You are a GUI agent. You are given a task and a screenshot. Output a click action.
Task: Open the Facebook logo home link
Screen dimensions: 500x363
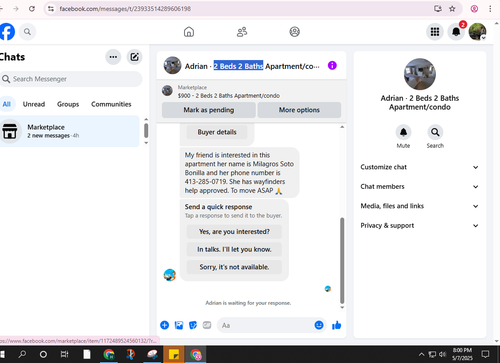7,32
